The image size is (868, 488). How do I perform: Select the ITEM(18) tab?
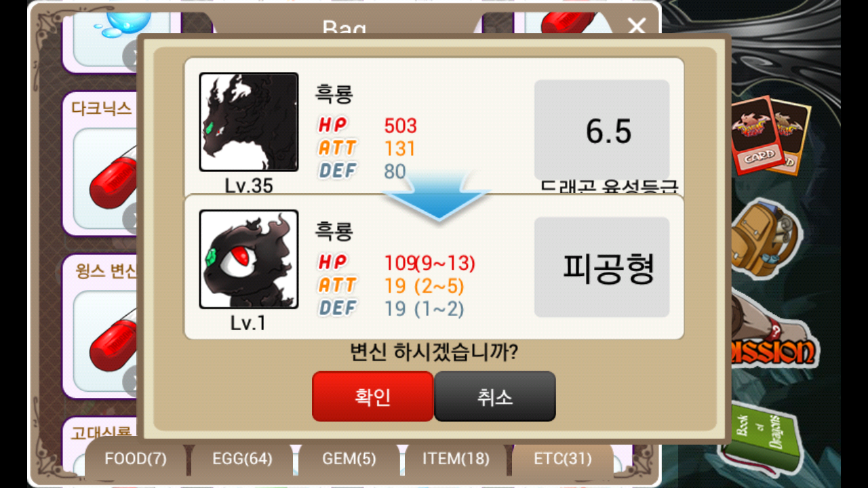pyautogui.click(x=456, y=459)
